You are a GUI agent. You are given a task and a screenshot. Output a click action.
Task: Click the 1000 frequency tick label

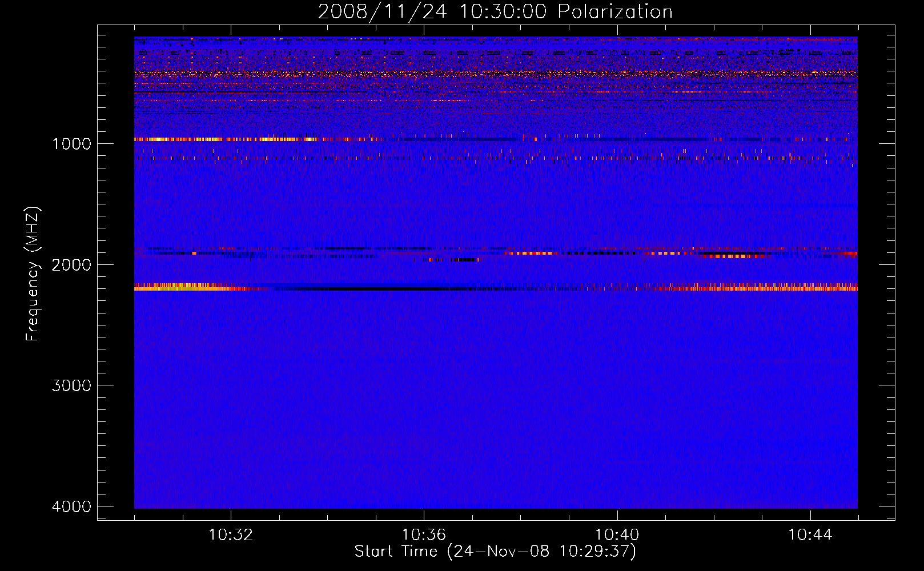coord(71,143)
